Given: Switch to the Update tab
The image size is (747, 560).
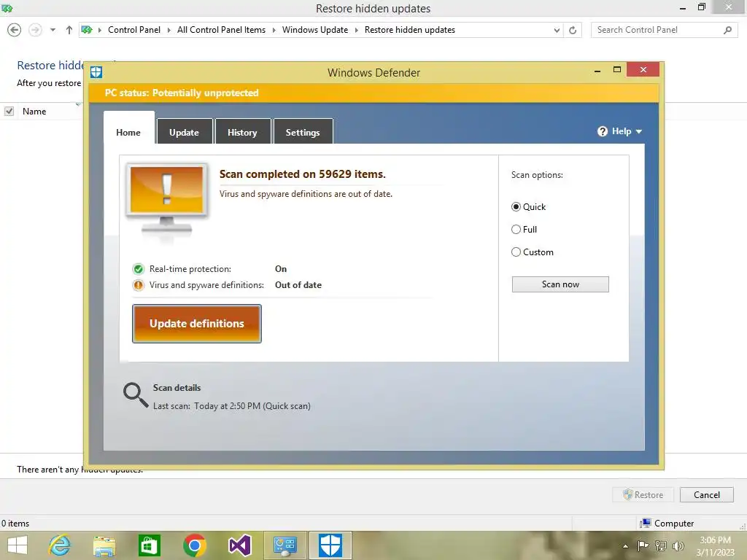Looking at the screenshot, I should click(x=184, y=131).
